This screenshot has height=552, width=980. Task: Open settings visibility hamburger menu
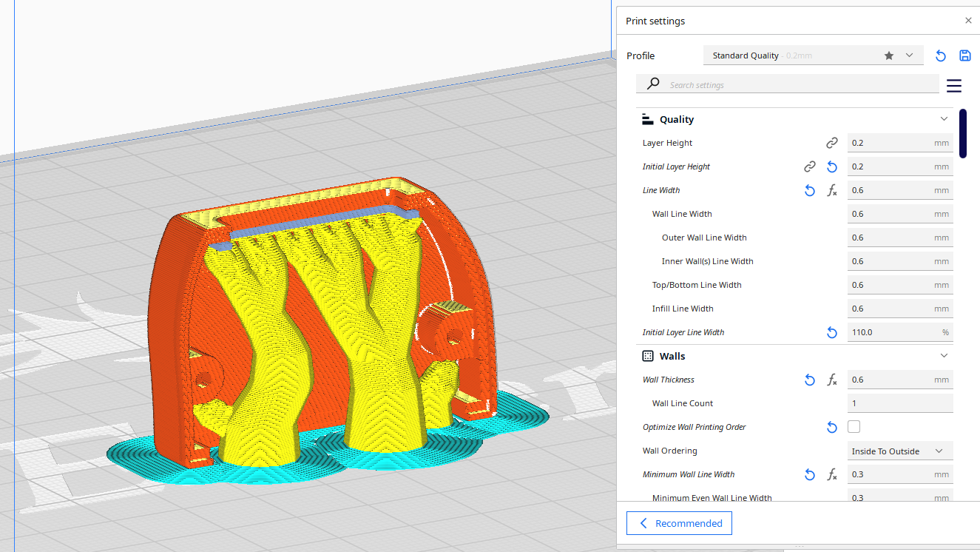[954, 86]
